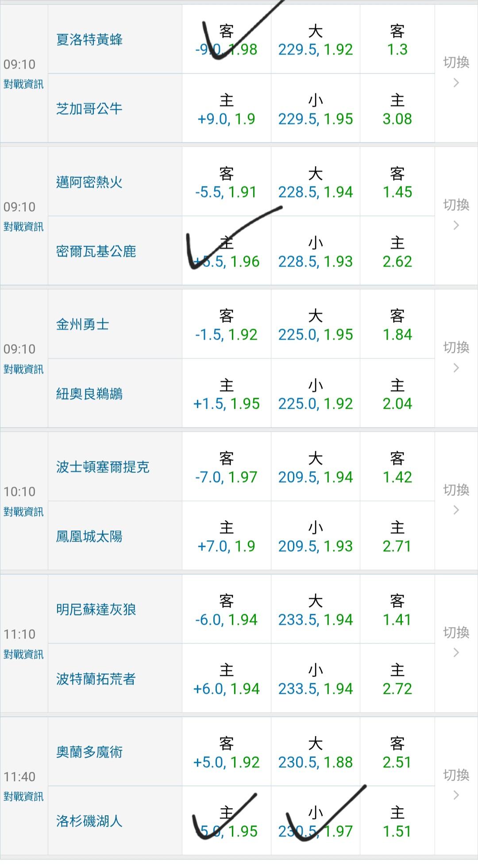Open 芝加哥公牛 team name
The height and width of the screenshot is (868, 478).
pyautogui.click(x=89, y=109)
